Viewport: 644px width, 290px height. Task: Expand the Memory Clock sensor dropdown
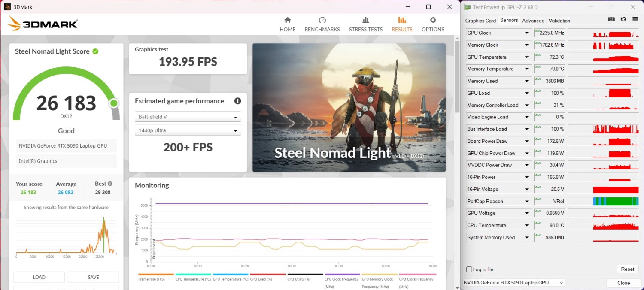[527, 45]
